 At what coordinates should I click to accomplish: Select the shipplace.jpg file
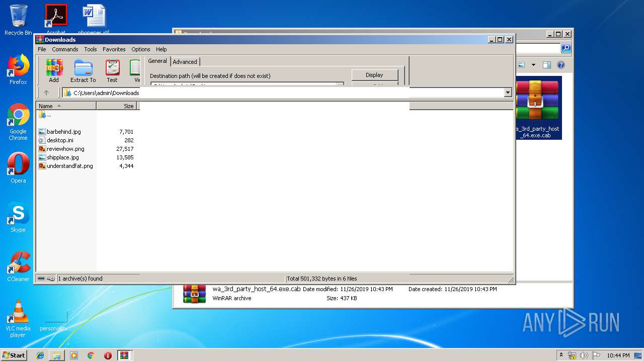pyautogui.click(x=62, y=157)
